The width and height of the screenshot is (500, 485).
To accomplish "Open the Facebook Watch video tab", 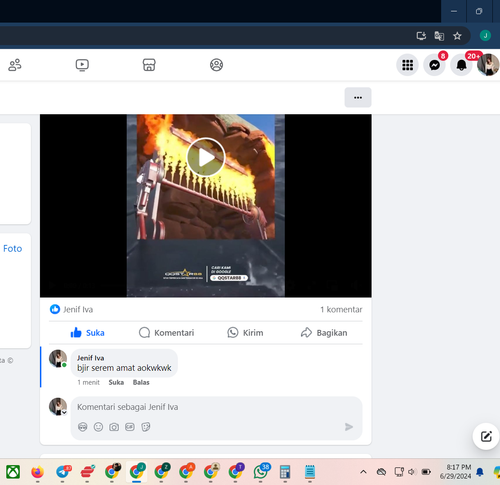I will [82, 65].
